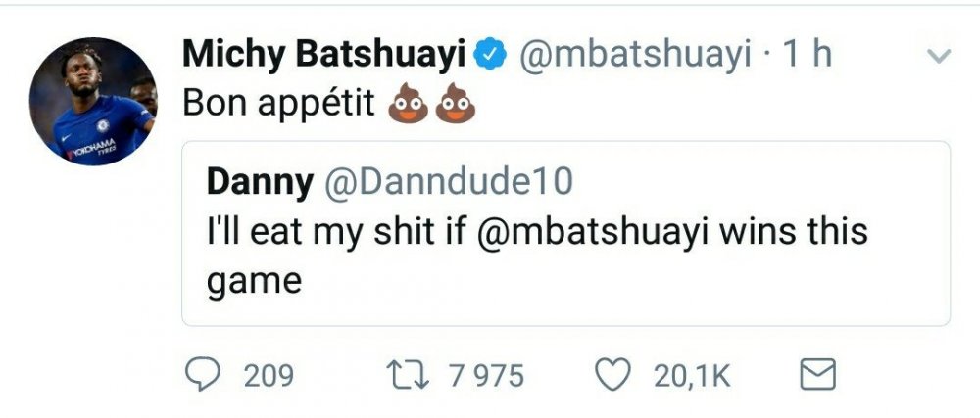Image resolution: width=980 pixels, height=418 pixels.
Task: Open Michy Batshuayi's profile picture
Action: pos(93,101)
